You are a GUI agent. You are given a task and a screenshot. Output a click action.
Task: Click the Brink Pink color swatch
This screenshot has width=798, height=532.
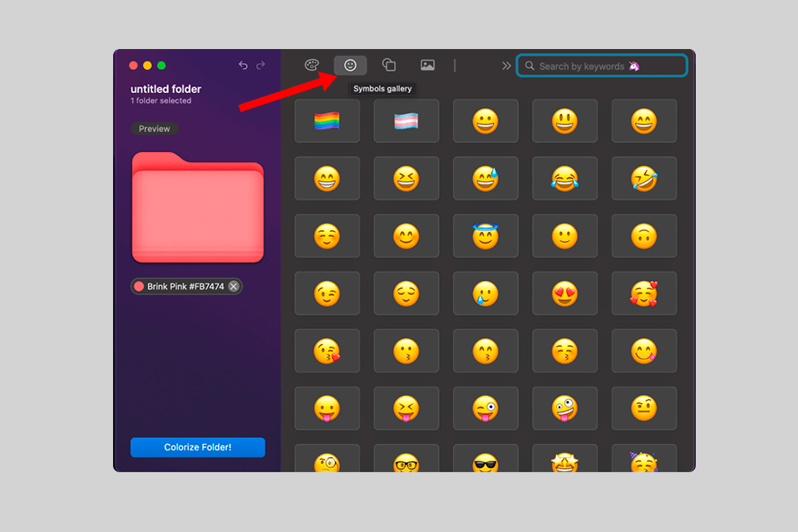(x=139, y=287)
